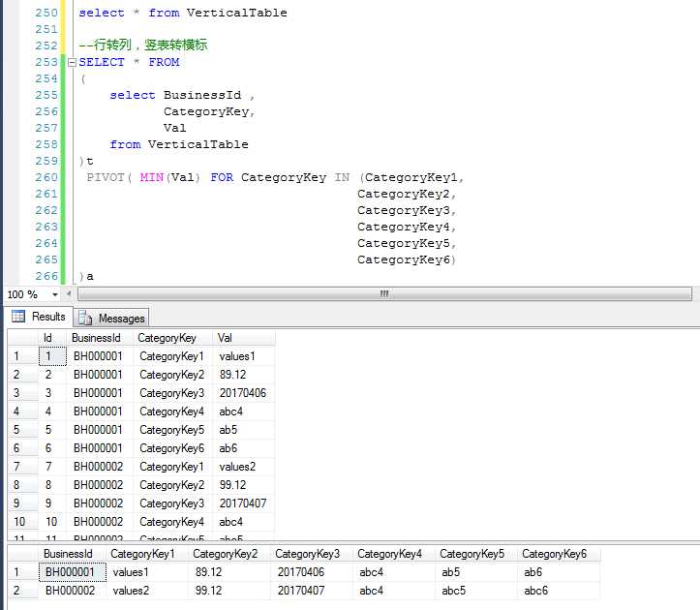Click CategoryKey6 header in pivot grid
Image resolution: width=700 pixels, height=610 pixels.
click(559, 554)
